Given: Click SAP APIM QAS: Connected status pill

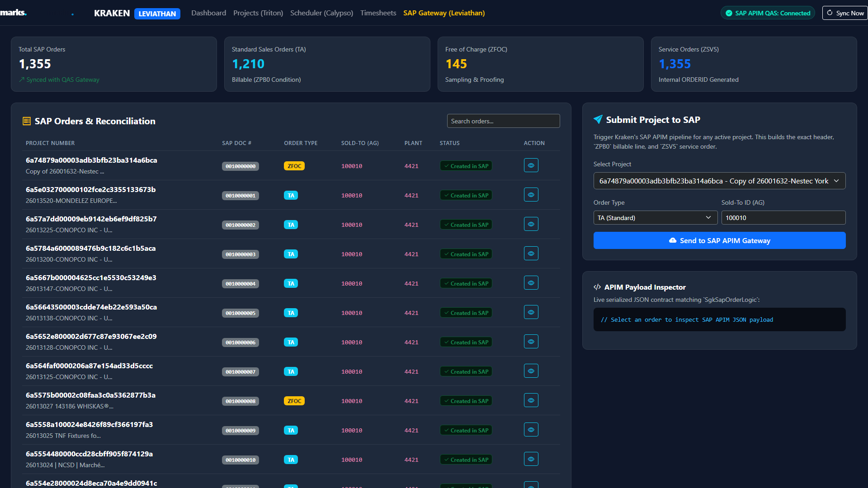Looking at the screenshot, I should 768,13.
